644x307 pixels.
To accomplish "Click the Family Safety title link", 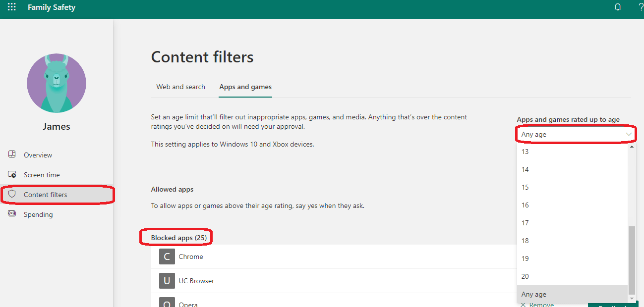I will coord(52,7).
